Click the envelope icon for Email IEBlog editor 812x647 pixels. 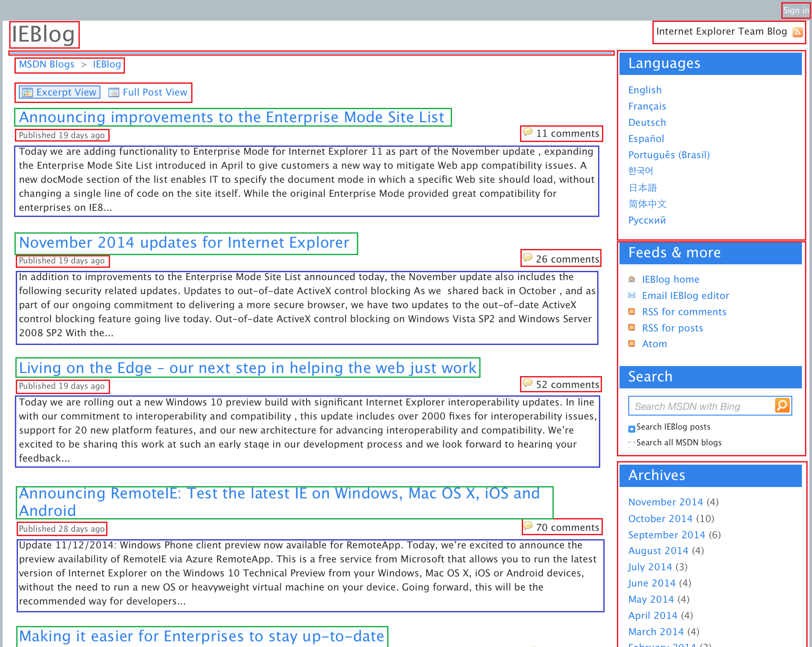click(x=632, y=295)
